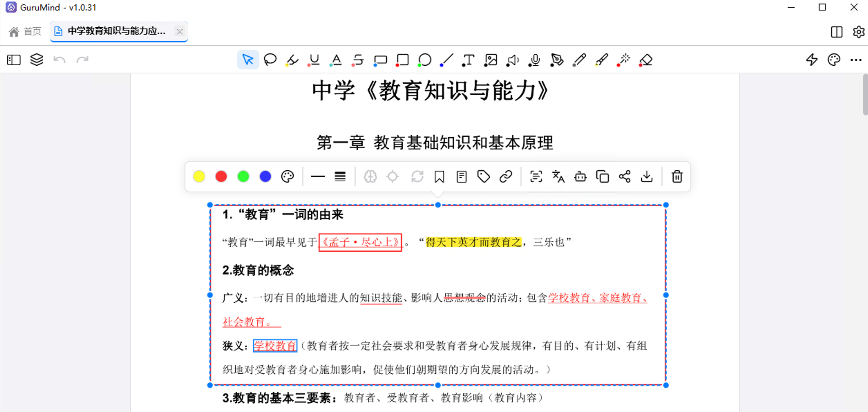
Task: Delete the selected annotation
Action: [x=677, y=177]
